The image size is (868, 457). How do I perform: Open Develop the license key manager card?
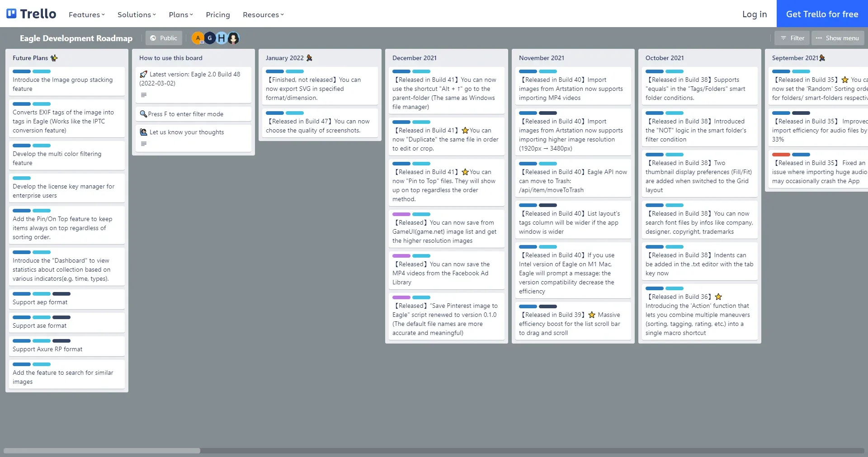(x=67, y=188)
